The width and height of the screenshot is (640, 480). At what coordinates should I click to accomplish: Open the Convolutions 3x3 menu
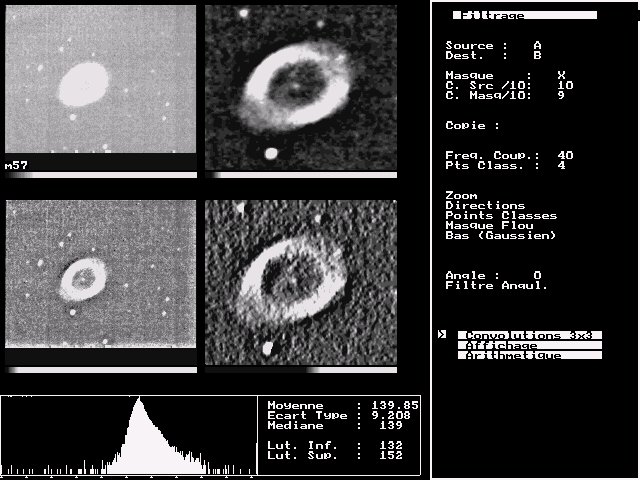pyautogui.click(x=529, y=335)
